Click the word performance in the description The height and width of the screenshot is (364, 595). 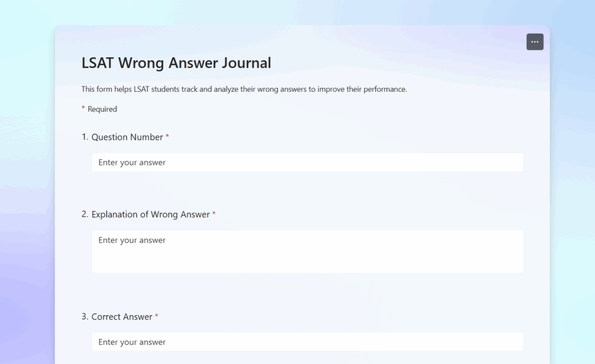(x=383, y=89)
